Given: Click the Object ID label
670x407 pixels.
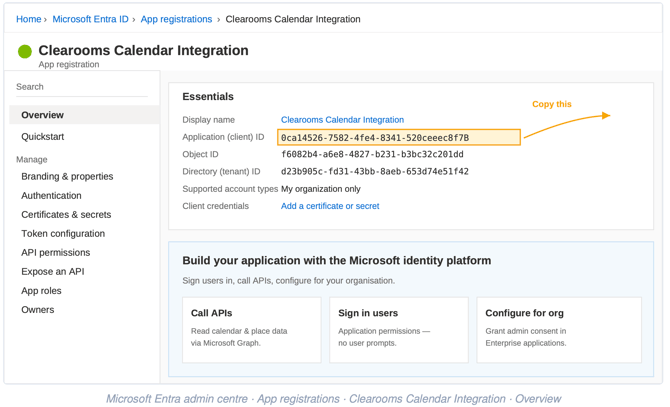Looking at the screenshot, I should click(200, 154).
